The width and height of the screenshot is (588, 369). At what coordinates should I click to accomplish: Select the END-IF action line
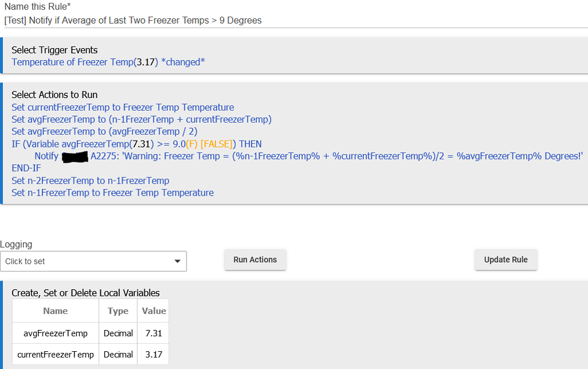24,168
